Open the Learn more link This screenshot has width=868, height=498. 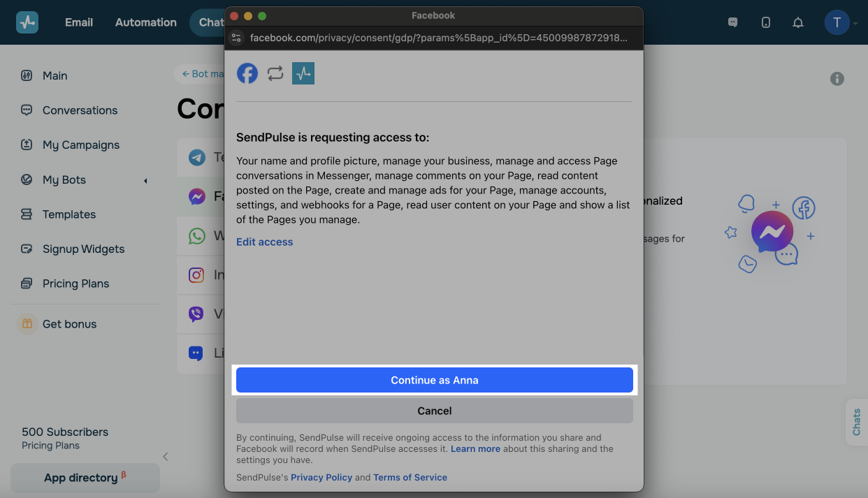click(475, 449)
